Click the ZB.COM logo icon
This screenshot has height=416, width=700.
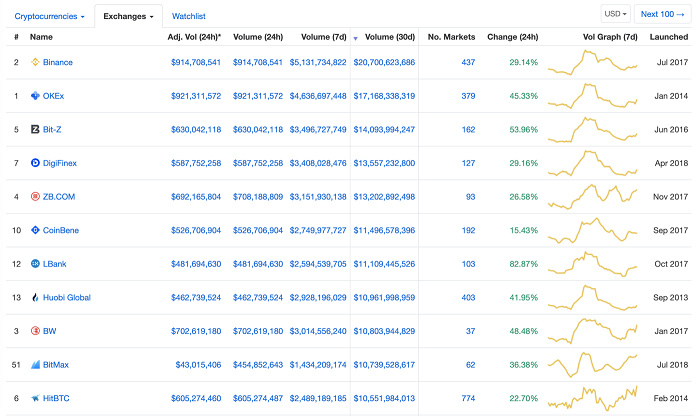(x=35, y=197)
